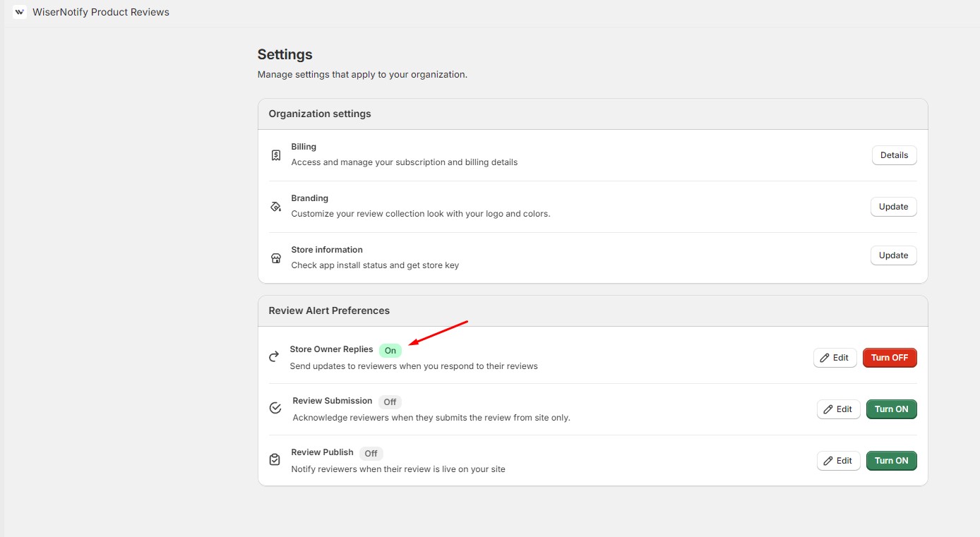Click the Review Submission Off badge

click(x=390, y=402)
